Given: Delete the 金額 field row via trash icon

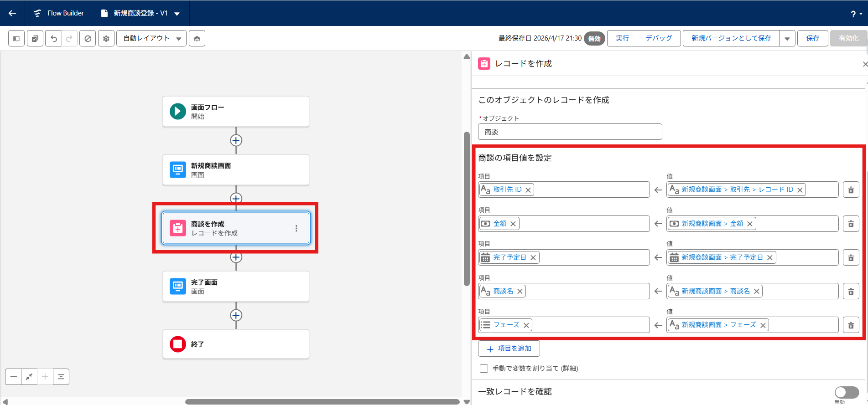Looking at the screenshot, I should click(x=851, y=223).
